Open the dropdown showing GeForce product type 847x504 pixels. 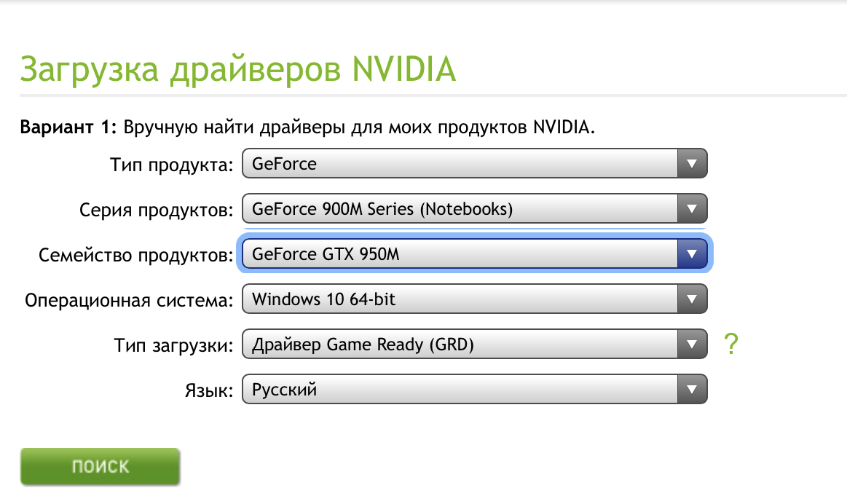pos(459,165)
